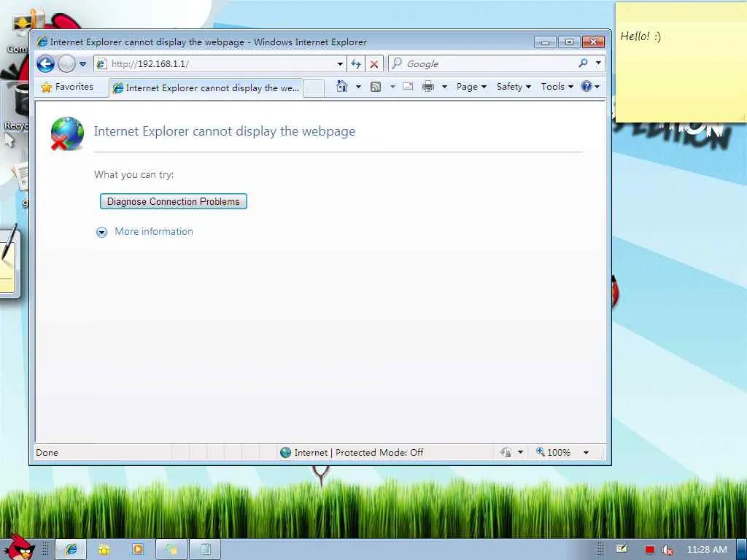Click the privacy/security lock icon in status bar
The height and width of the screenshot is (560, 747).
pyautogui.click(x=506, y=452)
